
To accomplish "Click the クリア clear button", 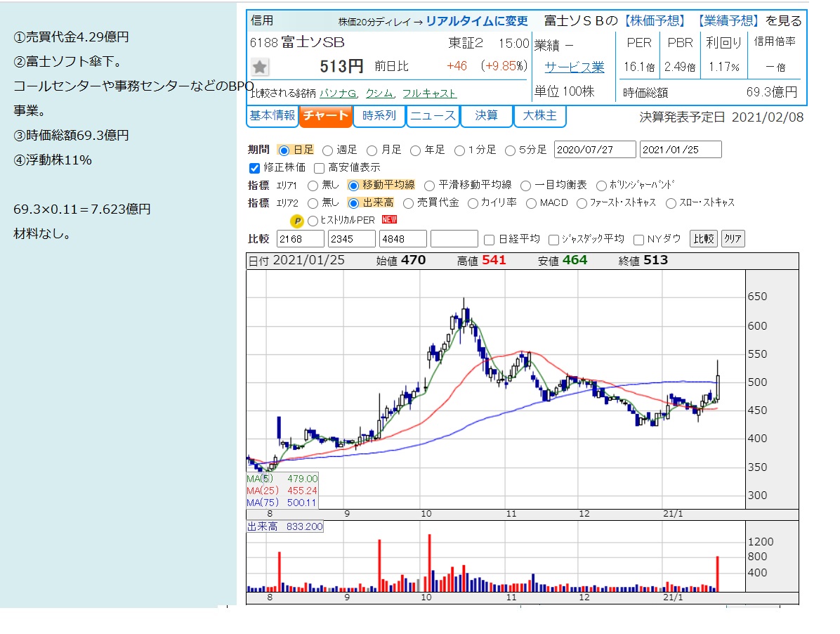I will coord(733,238).
